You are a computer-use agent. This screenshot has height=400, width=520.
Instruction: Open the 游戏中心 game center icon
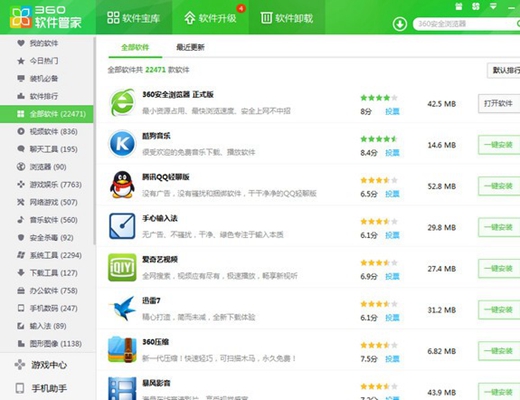[20, 365]
